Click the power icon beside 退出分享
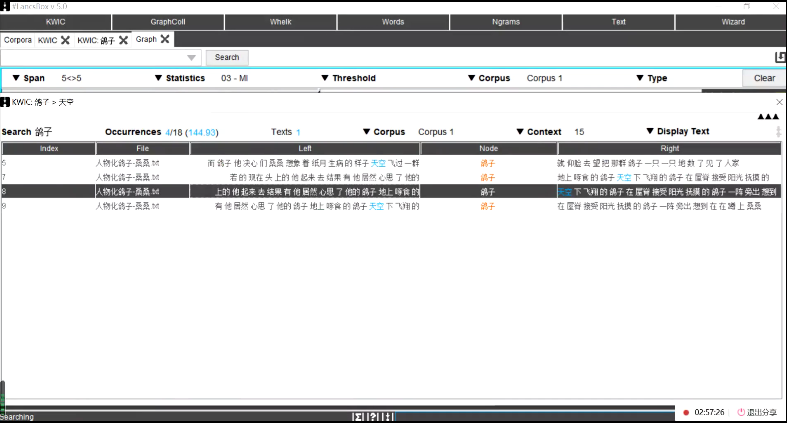The width and height of the screenshot is (787, 423). (741, 412)
